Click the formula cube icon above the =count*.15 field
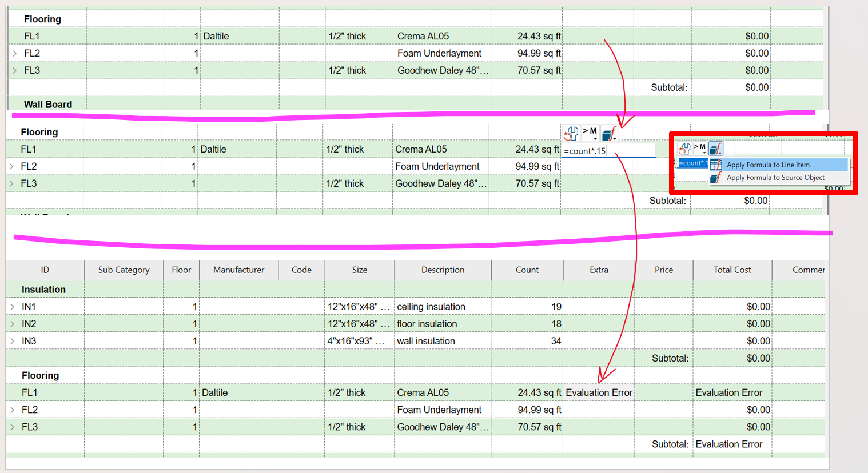The image size is (868, 473). click(x=609, y=134)
